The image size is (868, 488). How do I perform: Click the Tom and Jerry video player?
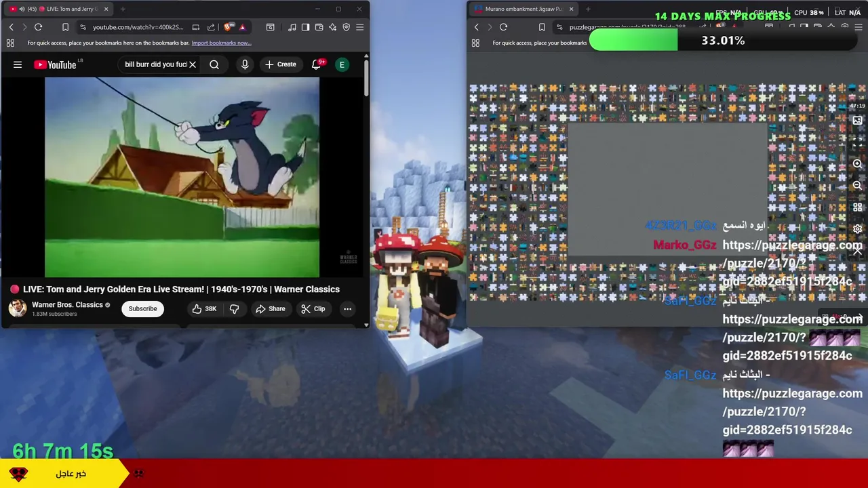182,177
